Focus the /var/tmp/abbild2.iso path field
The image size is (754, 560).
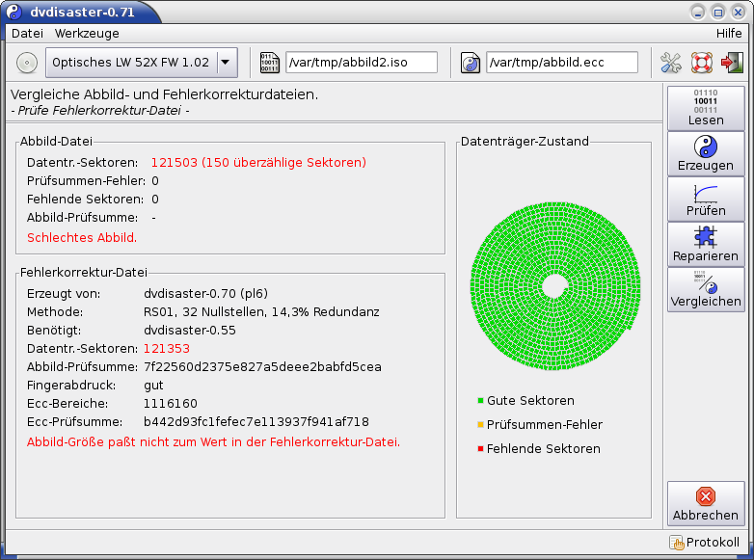click(362, 63)
